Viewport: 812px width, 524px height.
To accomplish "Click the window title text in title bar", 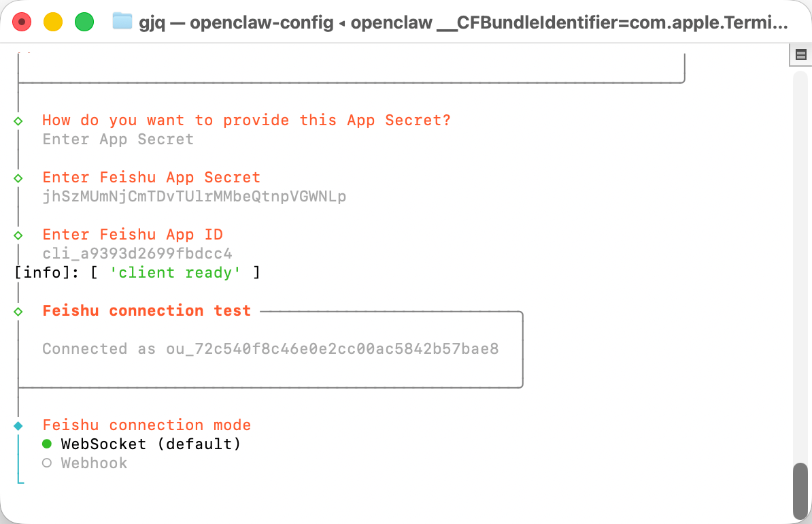I will pos(462,22).
